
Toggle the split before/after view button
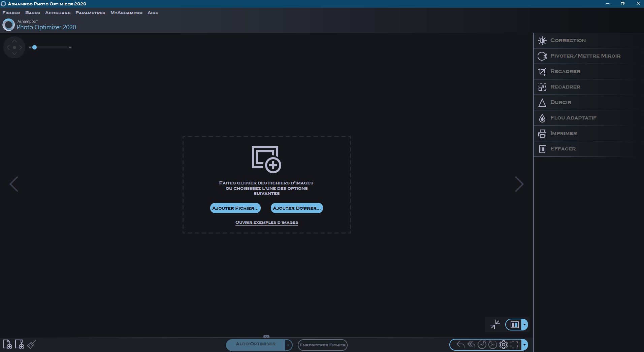[514, 325]
